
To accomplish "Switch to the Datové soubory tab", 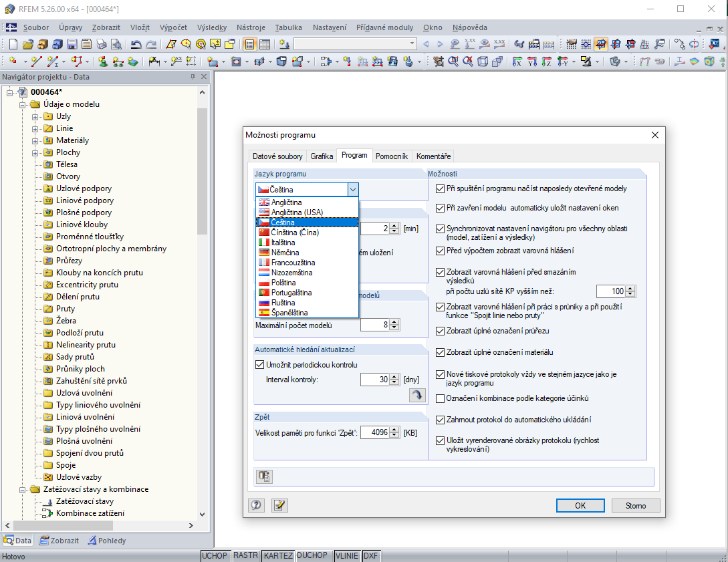I will coord(277,156).
